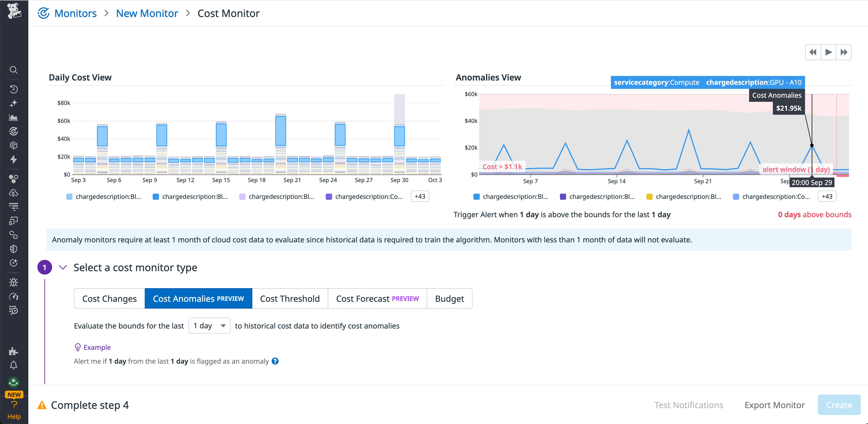868x424 pixels.
Task: Click the Export Monitor button
Action: [774, 405]
